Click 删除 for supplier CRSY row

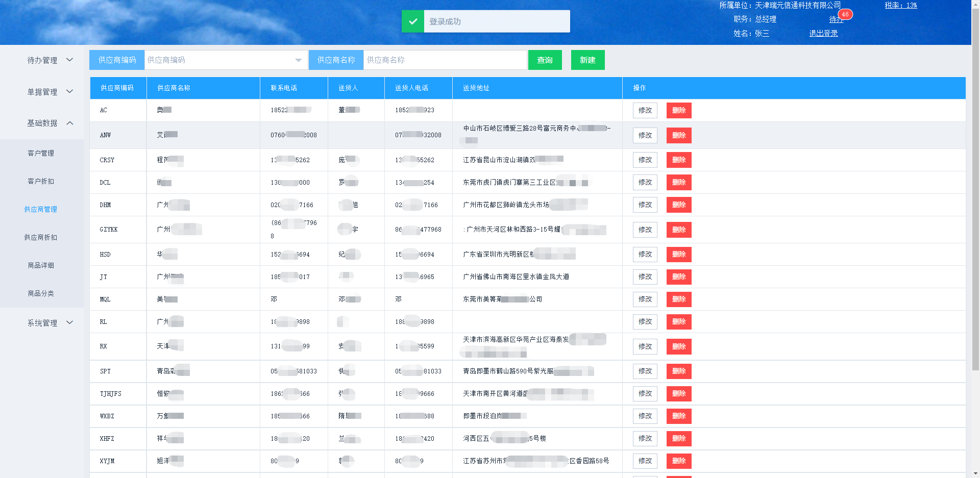[x=678, y=160]
